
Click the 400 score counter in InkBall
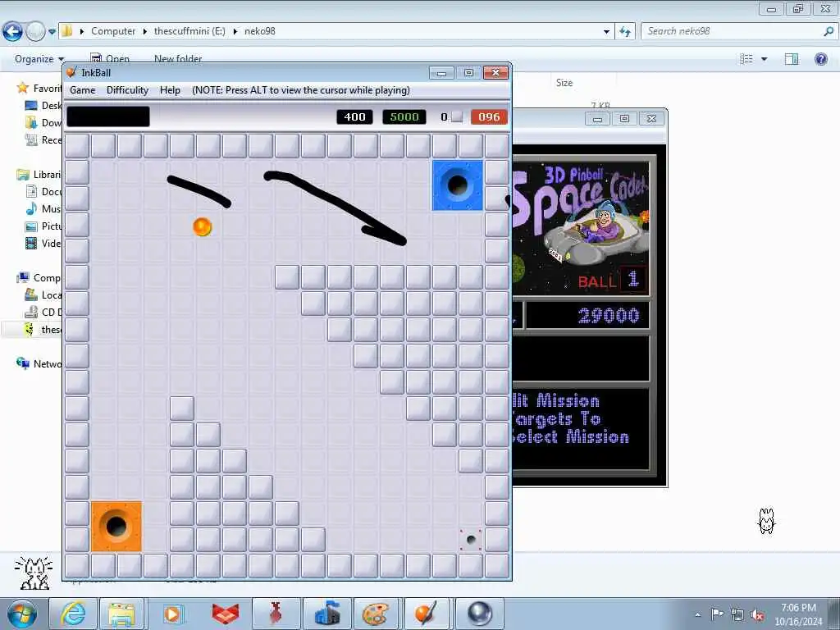[x=354, y=116]
